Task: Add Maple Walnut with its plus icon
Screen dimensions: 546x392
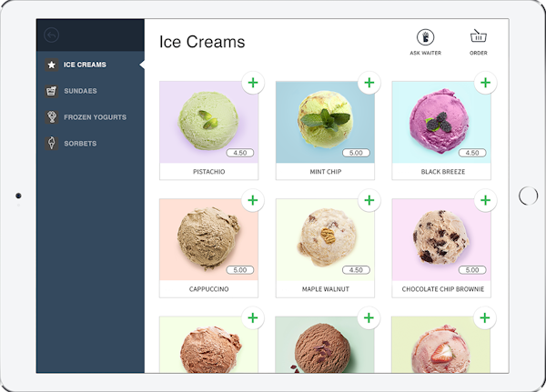Action: (369, 200)
